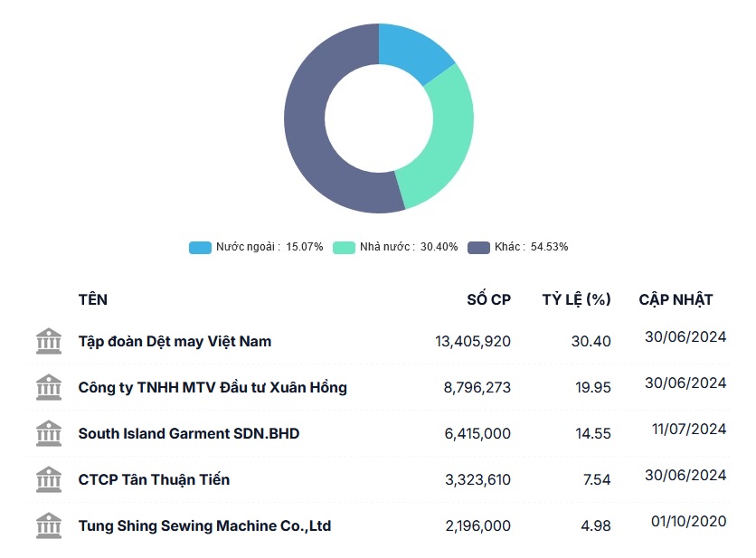
Task: Select share count 8,796,273
Action: pos(477,388)
